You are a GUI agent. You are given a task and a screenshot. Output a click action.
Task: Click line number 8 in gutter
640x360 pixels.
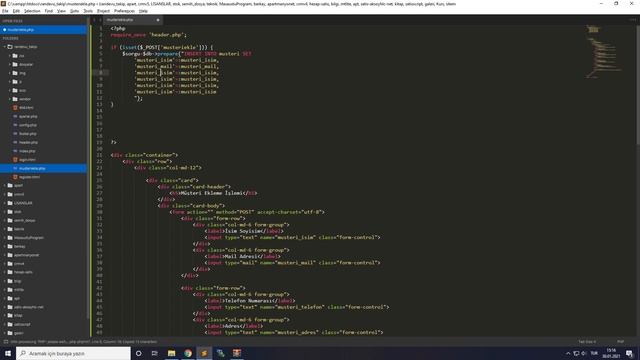(x=100, y=73)
